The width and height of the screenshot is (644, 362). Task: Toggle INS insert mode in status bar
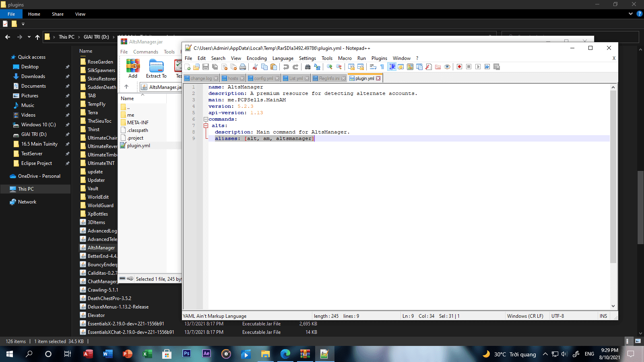[603, 316]
